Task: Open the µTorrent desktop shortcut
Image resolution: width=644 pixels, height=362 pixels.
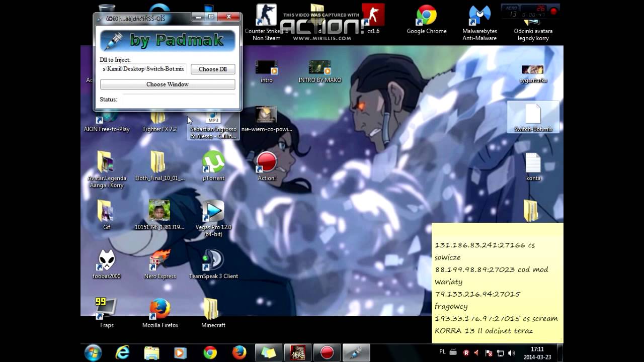Action: pos(213,166)
